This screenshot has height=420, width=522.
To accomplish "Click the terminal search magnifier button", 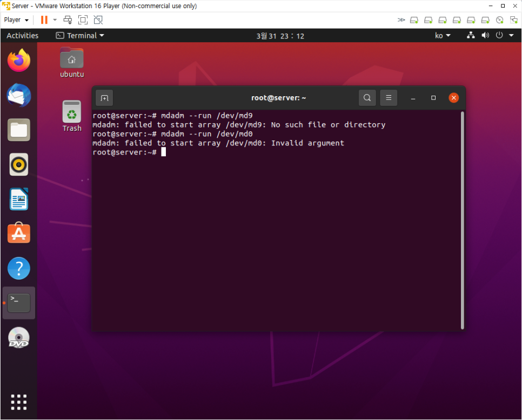I will pos(367,98).
